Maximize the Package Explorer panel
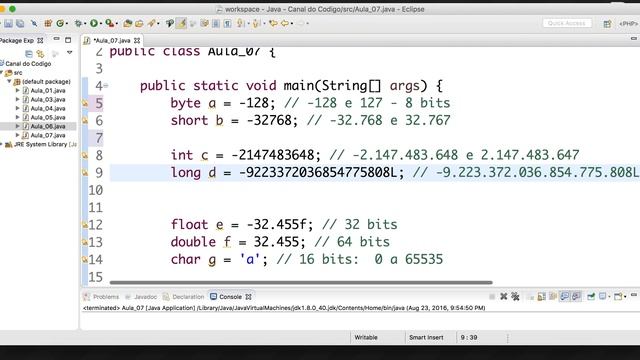640x360 pixels. tap(68, 40)
